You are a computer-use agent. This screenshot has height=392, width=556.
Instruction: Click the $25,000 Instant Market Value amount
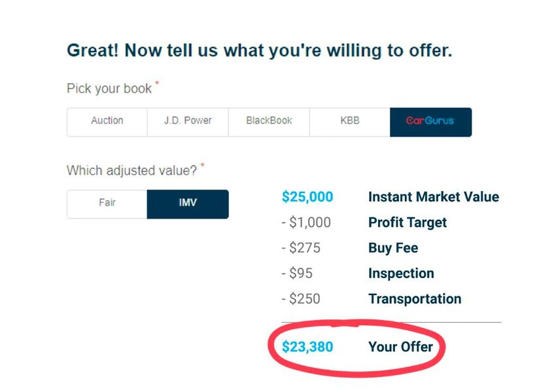pyautogui.click(x=307, y=196)
